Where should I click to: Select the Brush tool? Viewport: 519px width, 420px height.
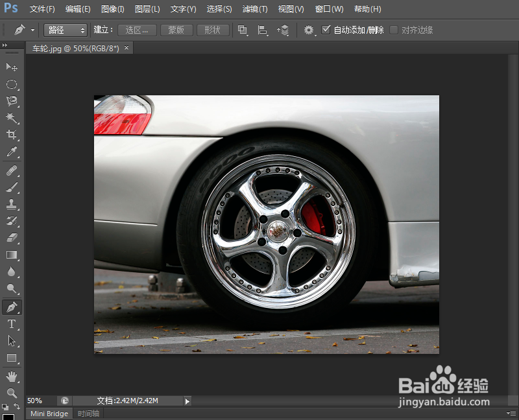pos(12,187)
